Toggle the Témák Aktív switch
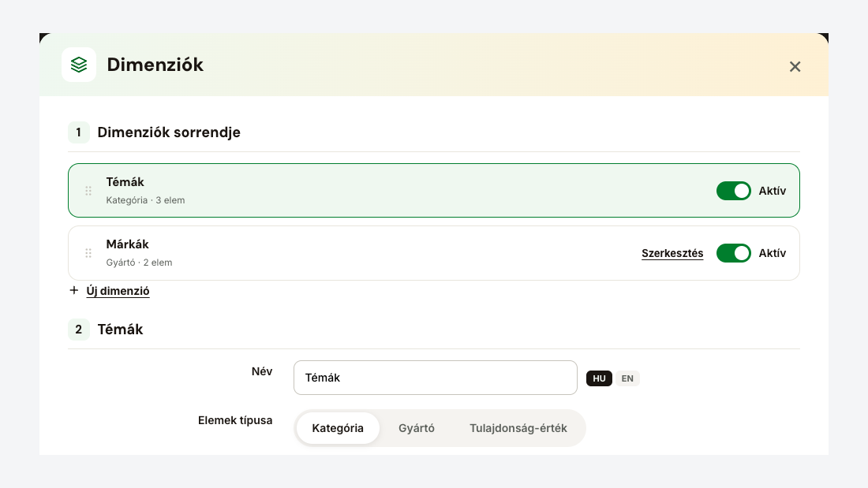This screenshot has height=488, width=868. (x=734, y=191)
